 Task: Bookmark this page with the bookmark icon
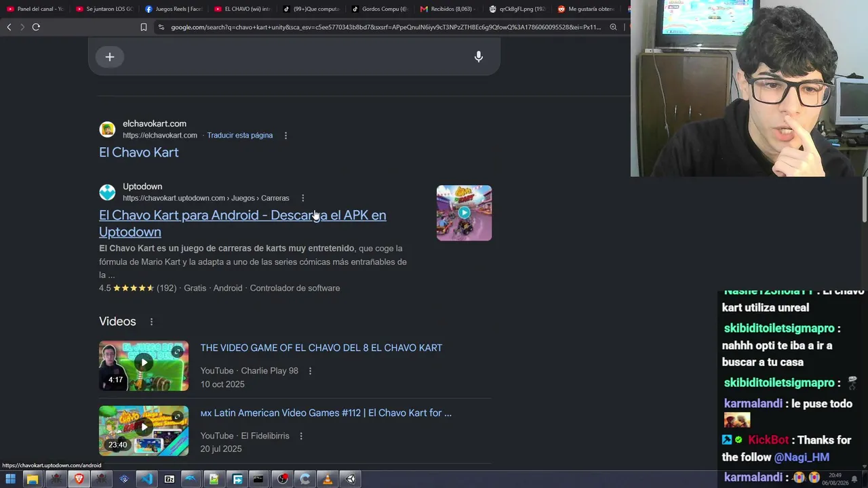pyautogui.click(x=144, y=27)
